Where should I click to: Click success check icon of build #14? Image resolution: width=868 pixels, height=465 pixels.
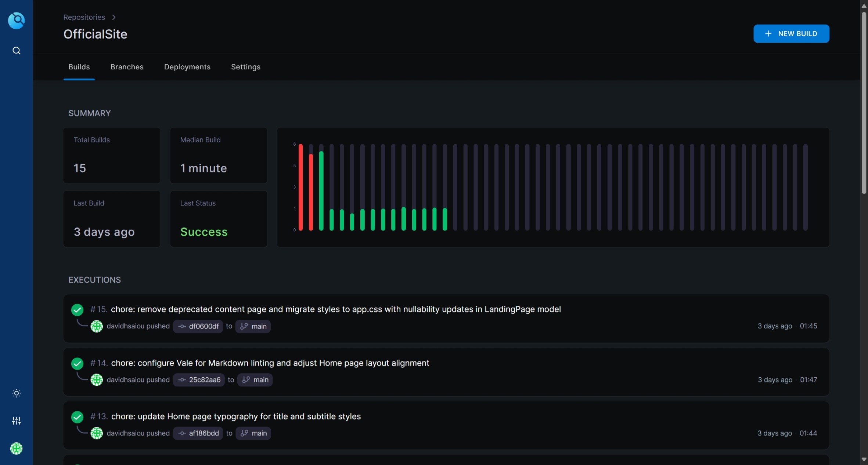coord(77,363)
